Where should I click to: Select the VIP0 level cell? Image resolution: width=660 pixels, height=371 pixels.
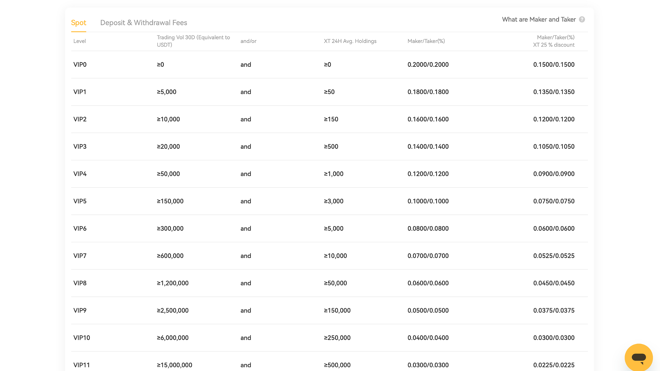click(x=80, y=64)
